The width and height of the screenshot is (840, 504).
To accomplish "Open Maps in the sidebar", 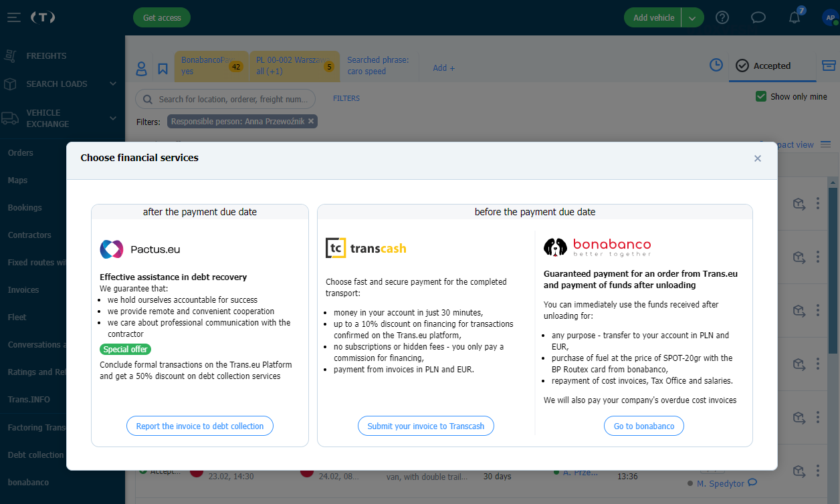I will click(x=17, y=180).
